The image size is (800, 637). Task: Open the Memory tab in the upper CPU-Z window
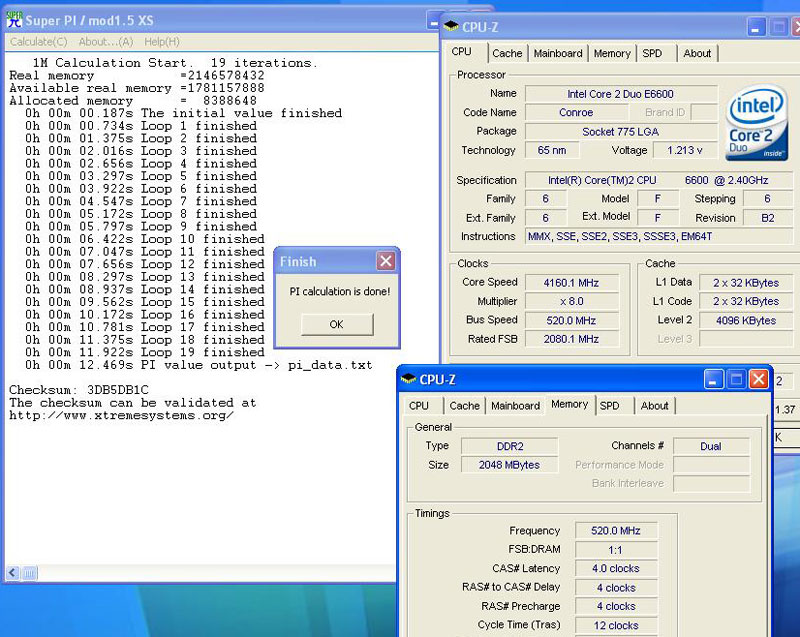(x=612, y=53)
